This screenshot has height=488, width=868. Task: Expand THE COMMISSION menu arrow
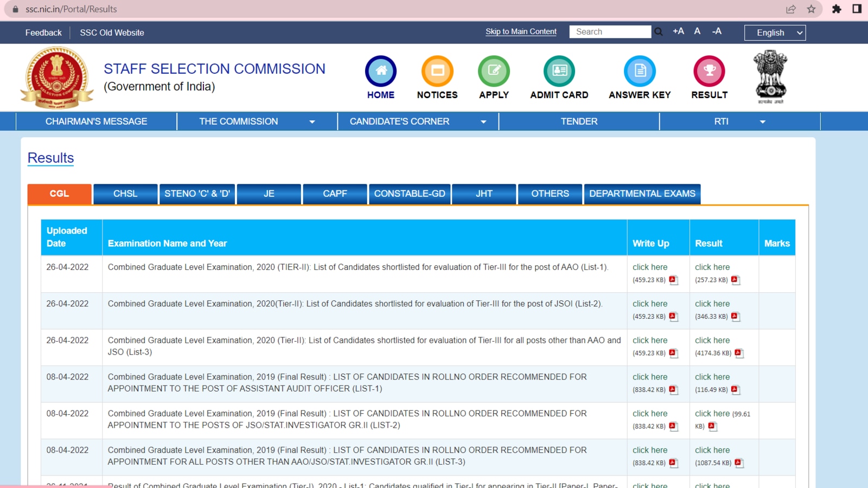coord(312,122)
